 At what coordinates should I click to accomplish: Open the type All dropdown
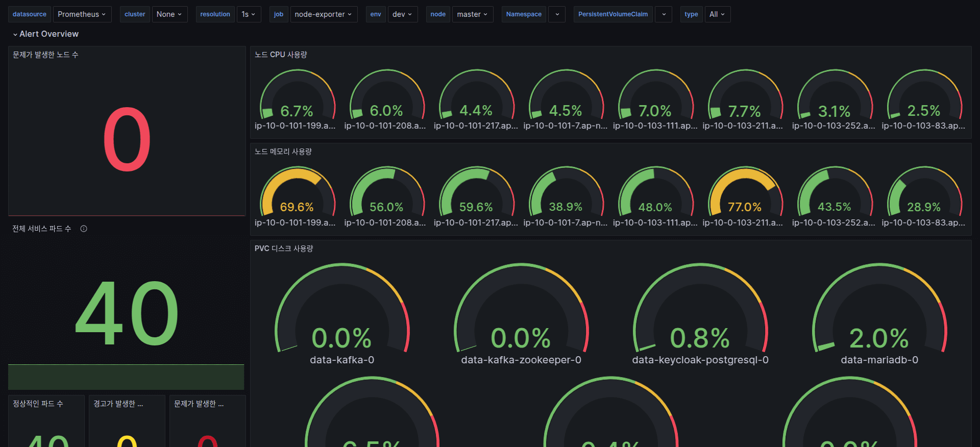pos(717,14)
